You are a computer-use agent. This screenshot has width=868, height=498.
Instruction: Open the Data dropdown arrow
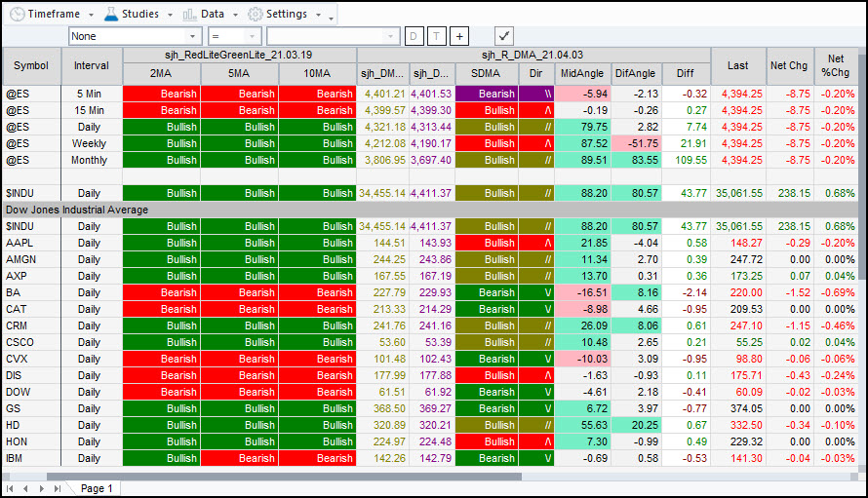click(x=235, y=15)
